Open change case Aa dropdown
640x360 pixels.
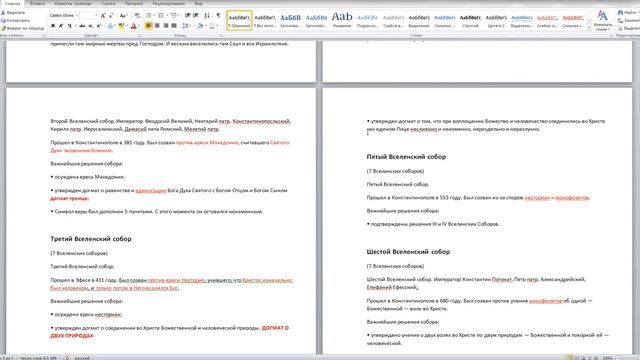pyautogui.click(x=123, y=16)
